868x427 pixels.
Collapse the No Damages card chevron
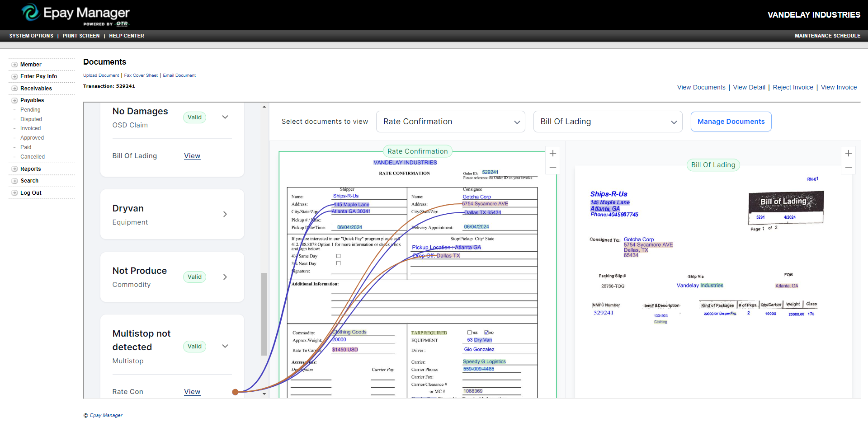click(225, 117)
